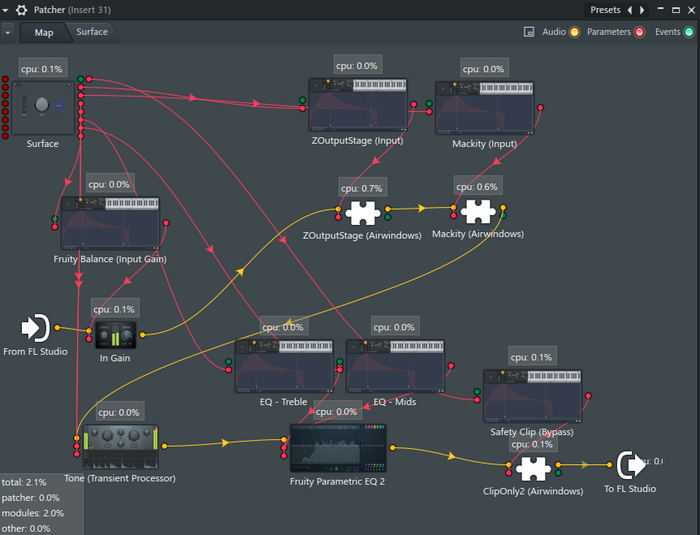Toggle Audio connections visibility
Screen dimensions: 700x535
pyautogui.click(x=574, y=32)
